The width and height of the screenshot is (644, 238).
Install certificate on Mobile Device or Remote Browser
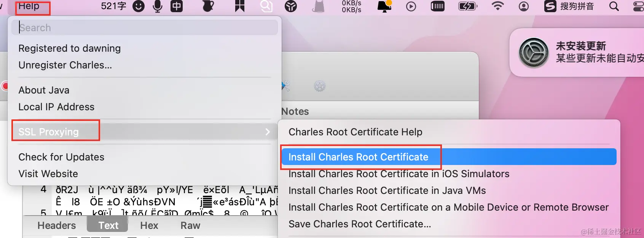(x=449, y=207)
